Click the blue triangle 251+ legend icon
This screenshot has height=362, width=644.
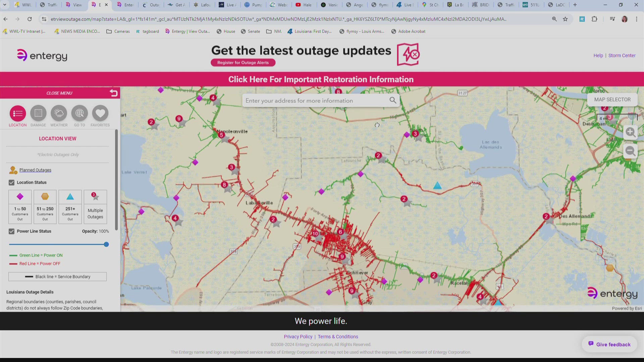pyautogui.click(x=70, y=196)
